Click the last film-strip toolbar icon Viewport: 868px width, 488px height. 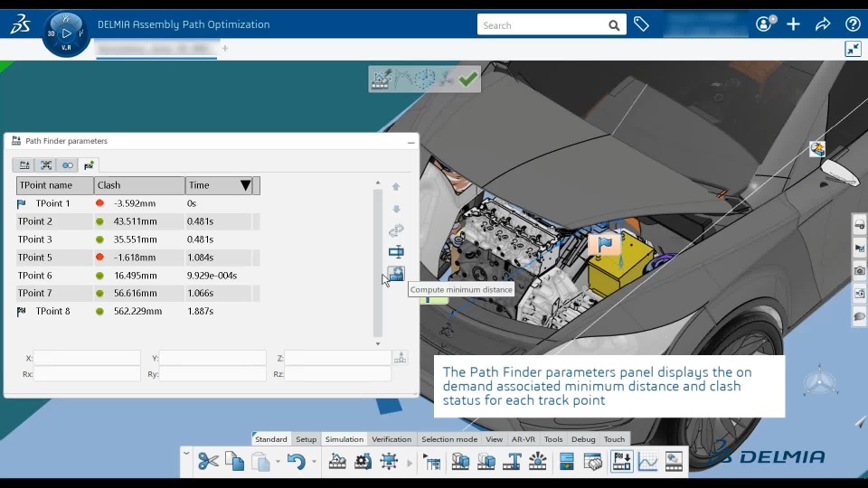674,461
